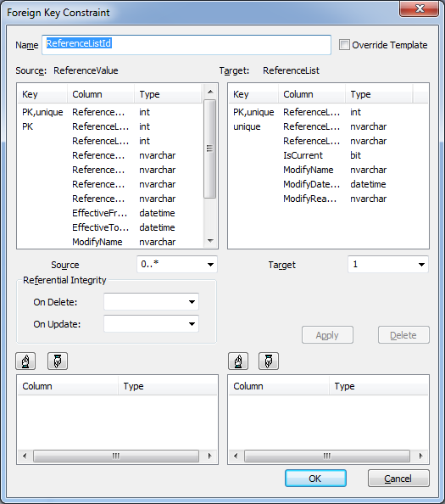Expand the On Update dropdown

[151, 323]
